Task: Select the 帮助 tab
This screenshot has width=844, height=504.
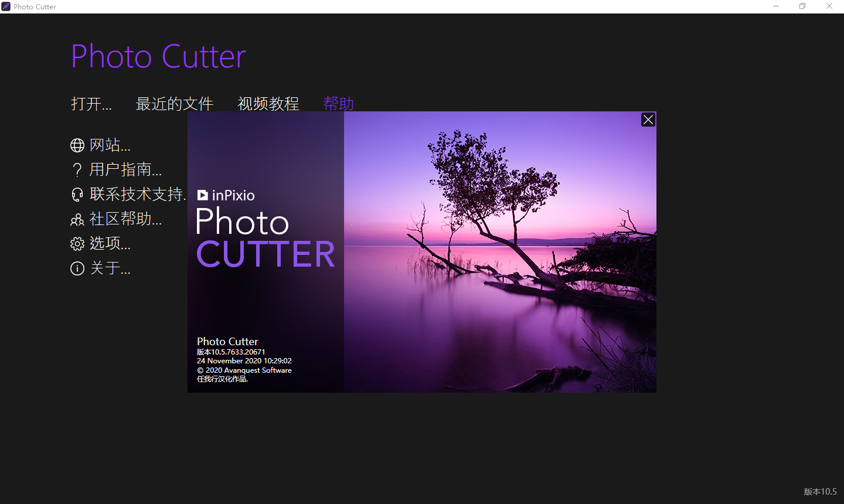Action: click(339, 104)
